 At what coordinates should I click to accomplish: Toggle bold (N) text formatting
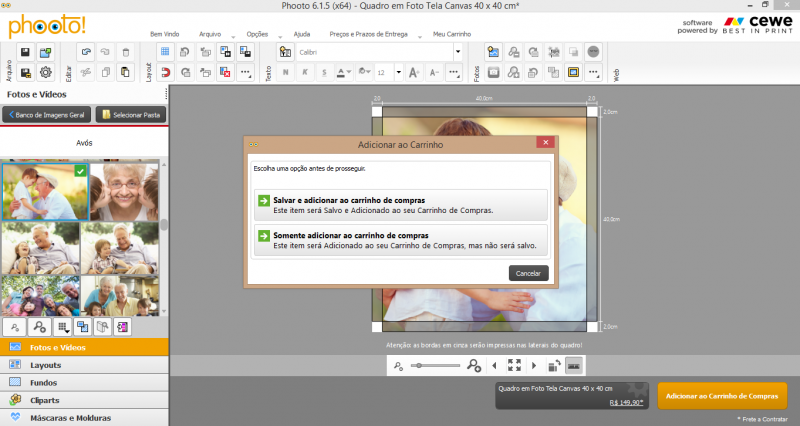click(286, 72)
